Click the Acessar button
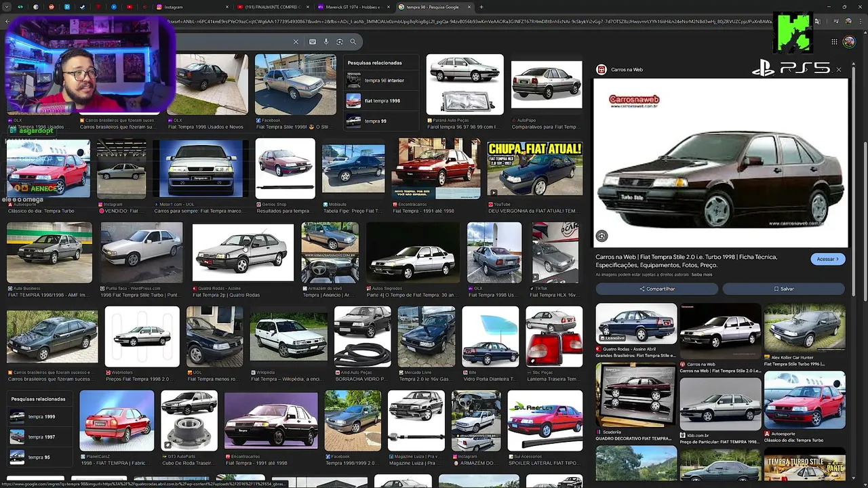Viewport: 868px width, 488px height. tap(827, 259)
